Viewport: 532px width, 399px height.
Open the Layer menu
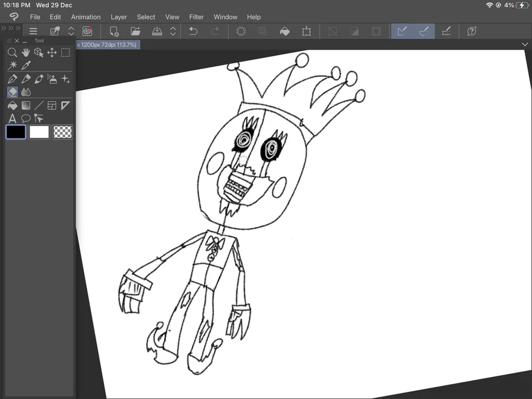(x=119, y=17)
